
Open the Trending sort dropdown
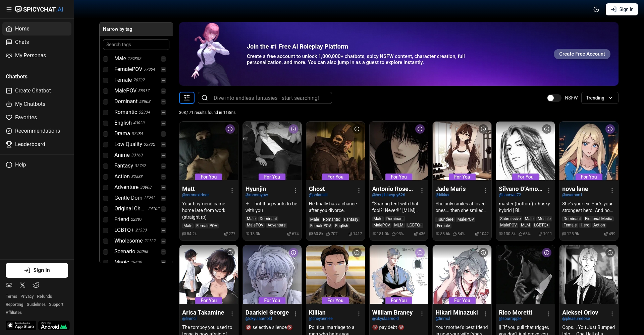coord(600,98)
